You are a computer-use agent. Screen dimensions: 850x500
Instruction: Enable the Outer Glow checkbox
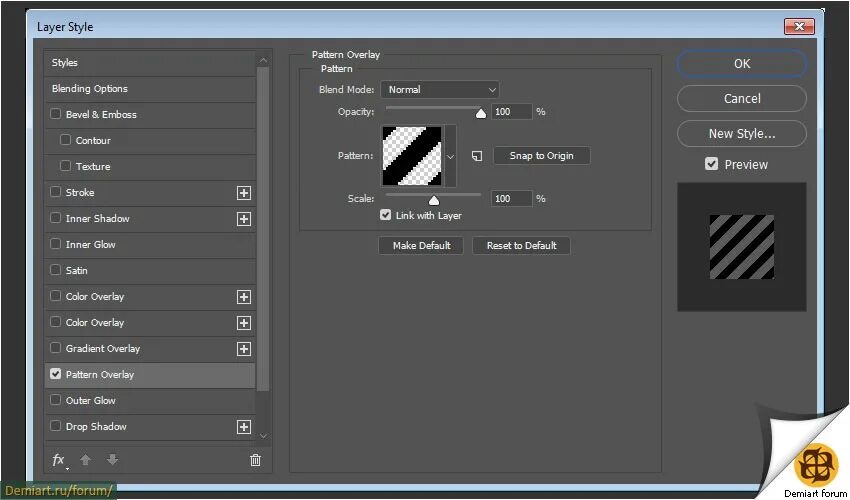click(x=55, y=400)
